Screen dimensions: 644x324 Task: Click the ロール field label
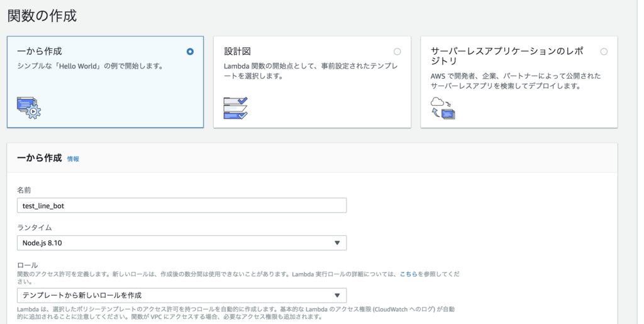(x=27, y=265)
